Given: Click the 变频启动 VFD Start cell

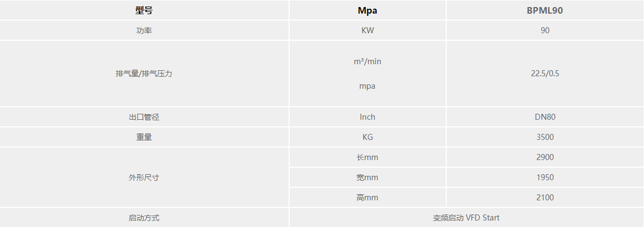Looking at the screenshot, I should coord(466,218).
